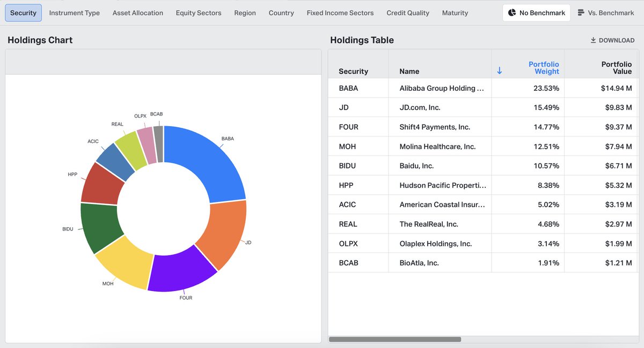Open the Region tab
Image resolution: width=644 pixels, height=348 pixels.
point(245,12)
